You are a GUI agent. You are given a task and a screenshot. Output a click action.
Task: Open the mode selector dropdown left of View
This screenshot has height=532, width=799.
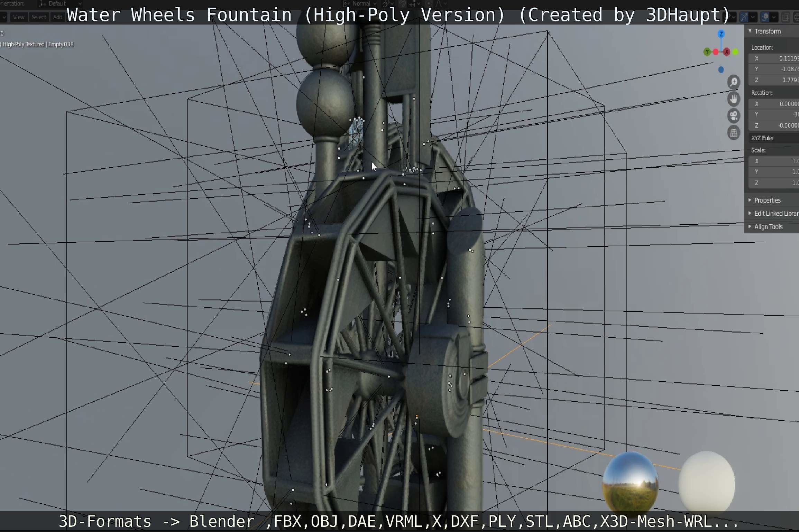pos(3,17)
